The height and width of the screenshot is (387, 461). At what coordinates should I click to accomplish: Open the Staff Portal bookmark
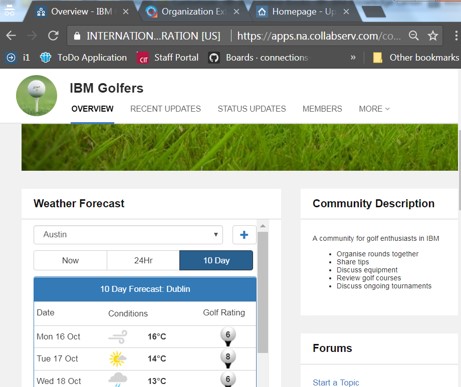tap(168, 58)
